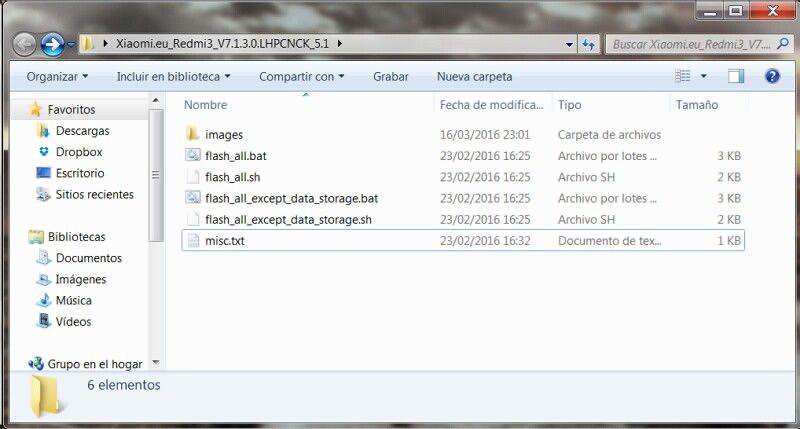Image resolution: width=800 pixels, height=429 pixels.
Task: Click the Grabar button
Action: pyautogui.click(x=390, y=77)
